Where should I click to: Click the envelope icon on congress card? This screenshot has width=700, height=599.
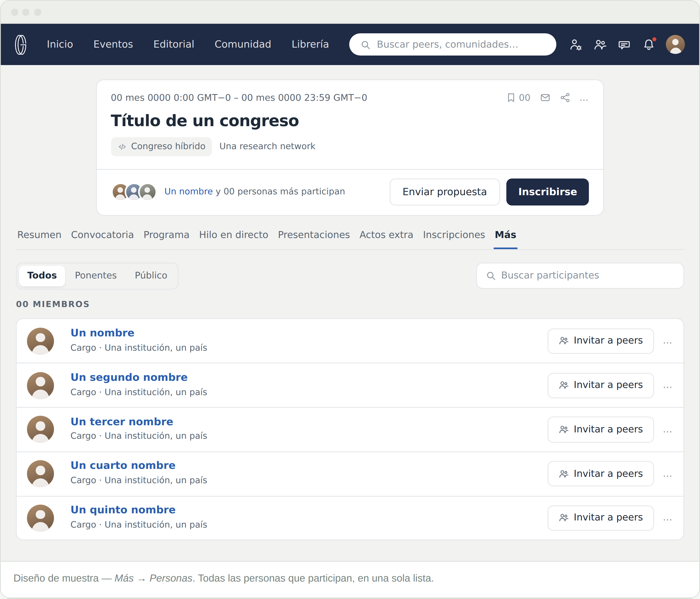[x=545, y=98]
